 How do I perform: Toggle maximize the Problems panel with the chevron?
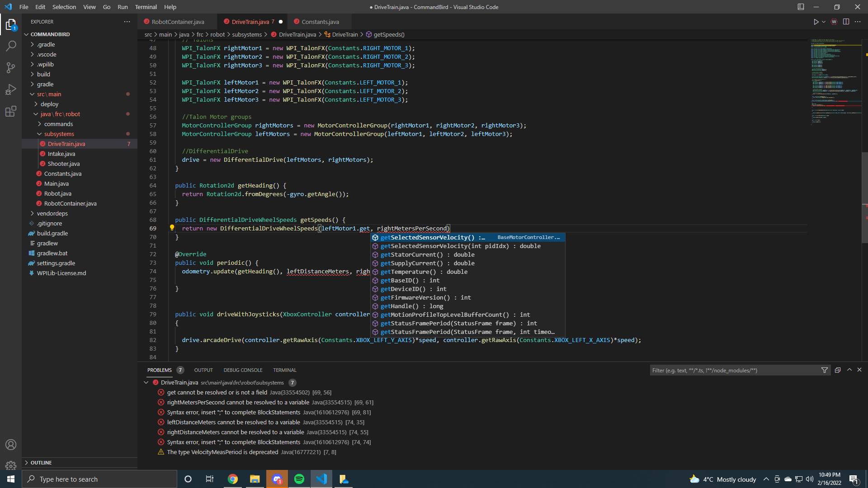tap(849, 370)
